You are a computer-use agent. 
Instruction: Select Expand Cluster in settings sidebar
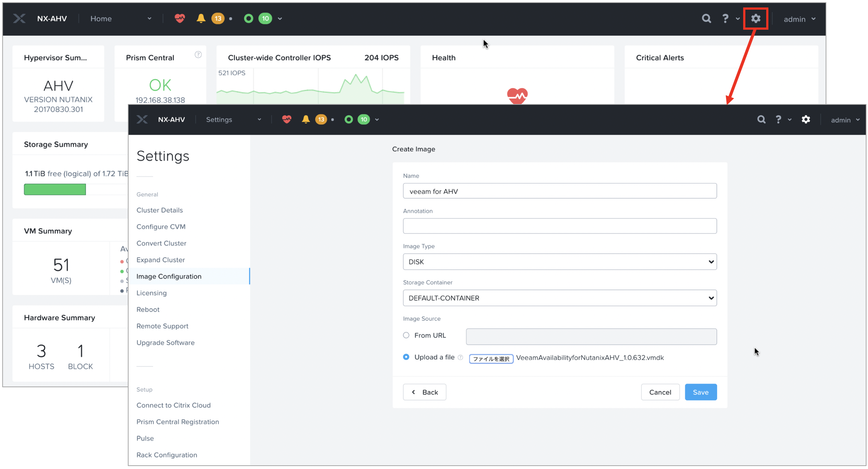(x=161, y=260)
